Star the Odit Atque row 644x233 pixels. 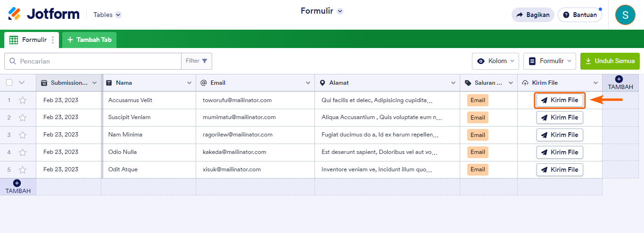(23, 169)
